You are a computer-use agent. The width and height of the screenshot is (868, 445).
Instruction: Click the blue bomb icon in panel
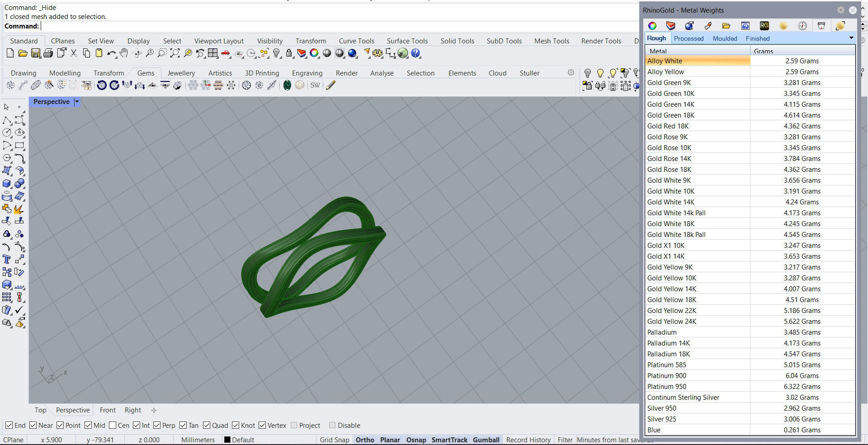pyautogui.click(x=689, y=26)
